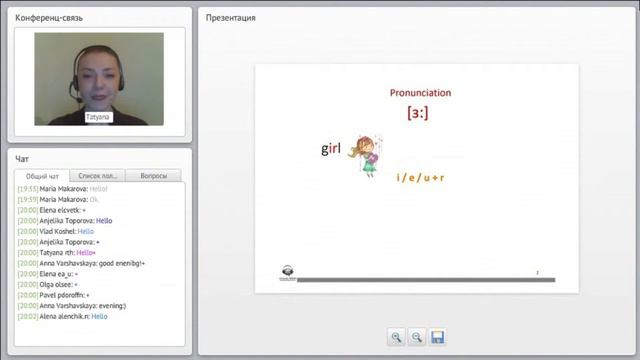640x360 pixels.
Task: Select Alena alenchik.n's 'Hello' message
Action: point(62,316)
